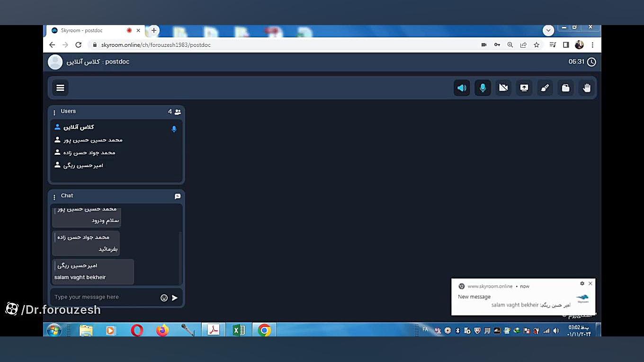Click the Chat panel scrollbar
Screen dimensions: 644x362
click(x=180, y=258)
